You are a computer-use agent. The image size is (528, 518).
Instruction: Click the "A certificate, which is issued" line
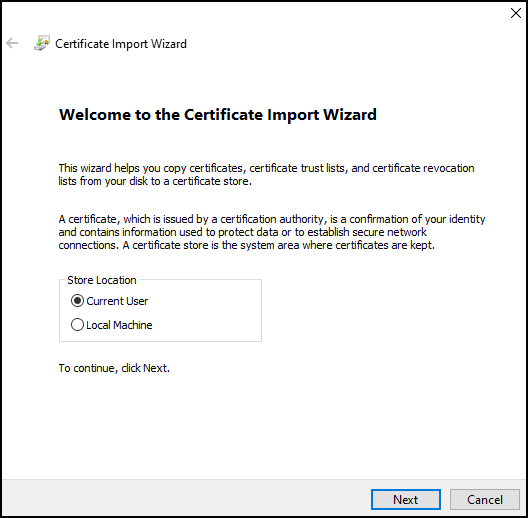tap(272, 219)
